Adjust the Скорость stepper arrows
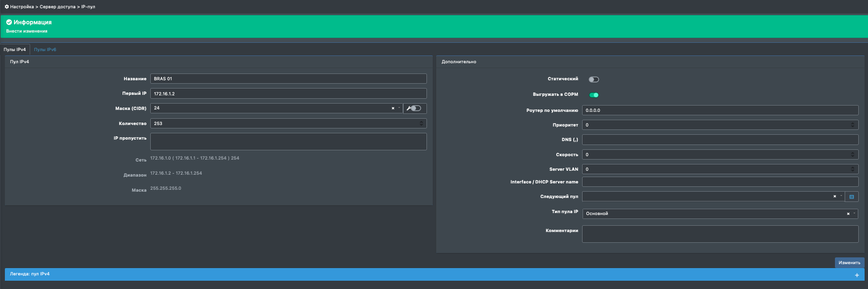This screenshot has width=868, height=289. 852,155
